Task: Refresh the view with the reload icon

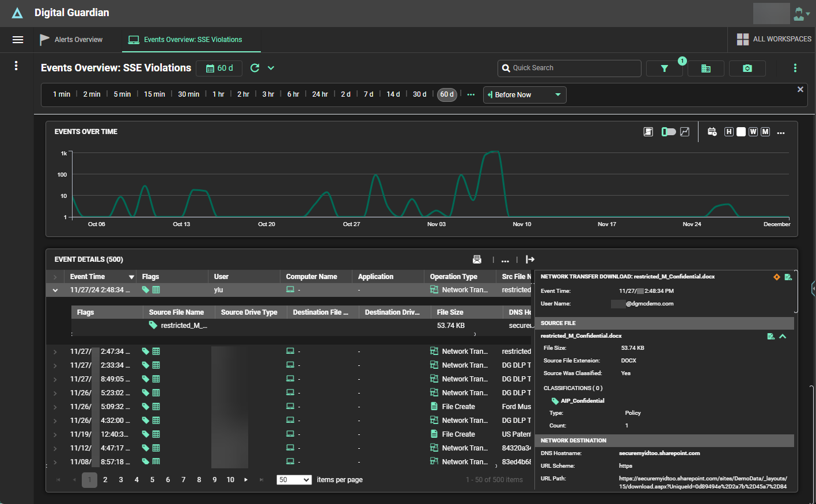Action: (x=254, y=67)
